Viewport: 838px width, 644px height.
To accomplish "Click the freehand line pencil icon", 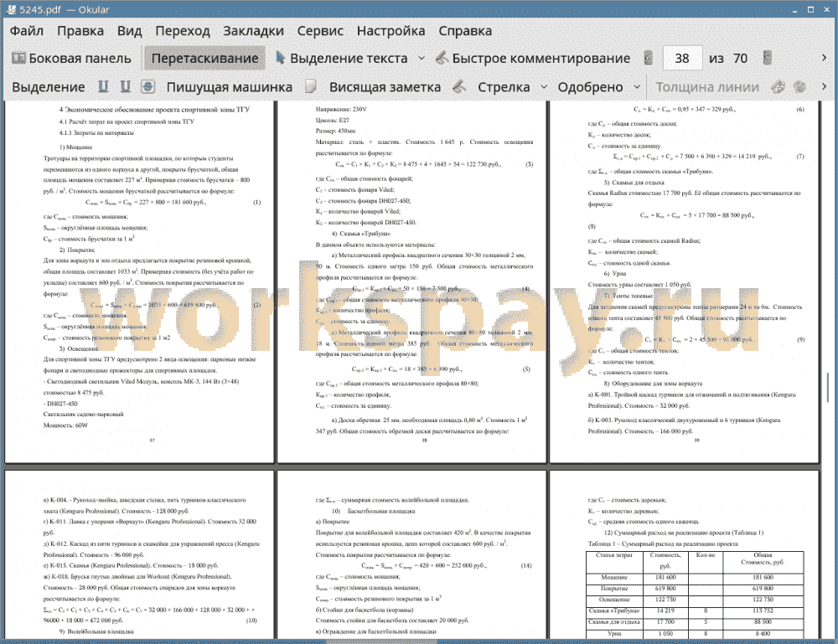I will pos(459,86).
